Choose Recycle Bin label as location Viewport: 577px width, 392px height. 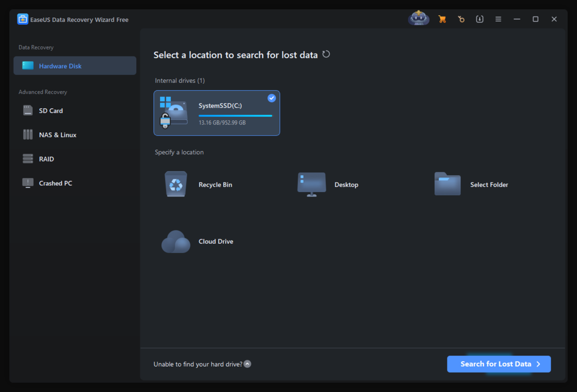(215, 185)
